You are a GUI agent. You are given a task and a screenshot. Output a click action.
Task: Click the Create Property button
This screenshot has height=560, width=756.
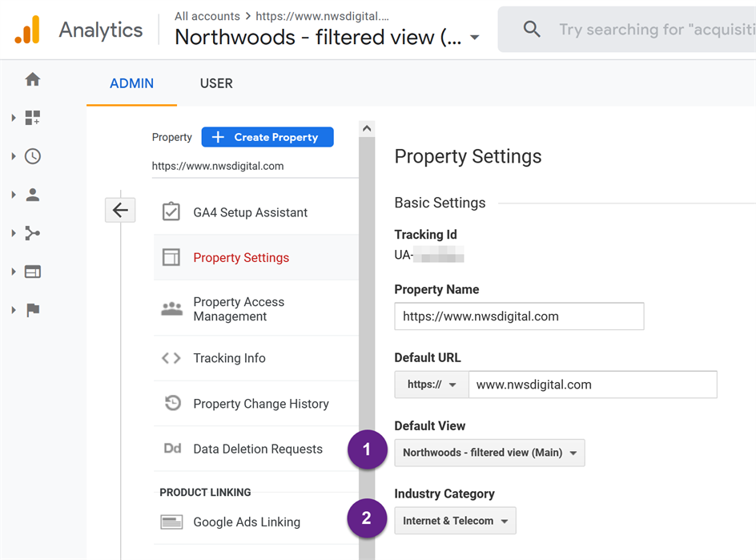click(267, 137)
